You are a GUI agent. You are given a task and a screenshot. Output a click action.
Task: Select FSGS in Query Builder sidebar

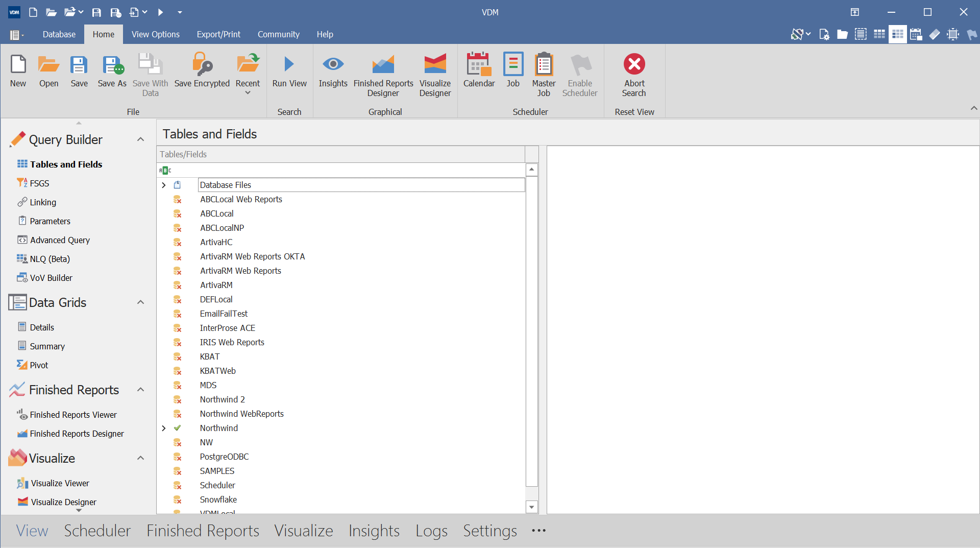(39, 183)
